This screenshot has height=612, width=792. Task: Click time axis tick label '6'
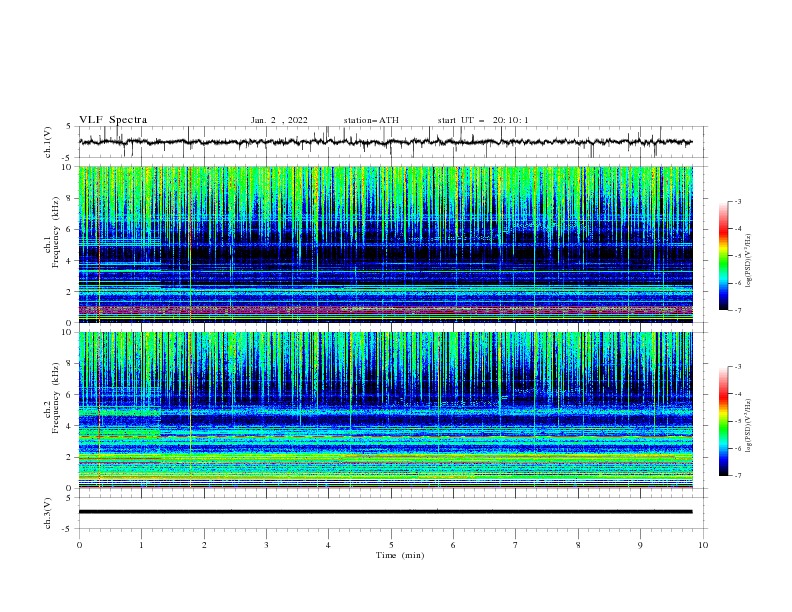[x=453, y=545]
